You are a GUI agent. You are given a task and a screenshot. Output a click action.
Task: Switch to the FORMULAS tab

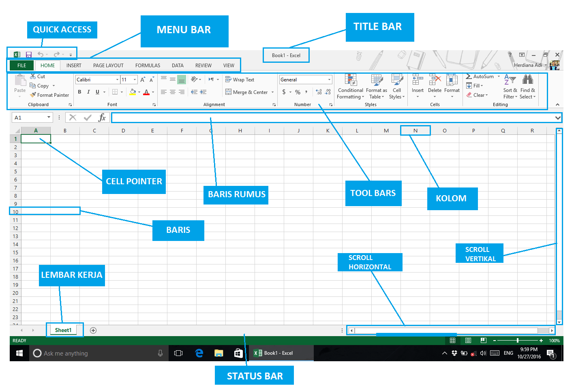tap(148, 65)
